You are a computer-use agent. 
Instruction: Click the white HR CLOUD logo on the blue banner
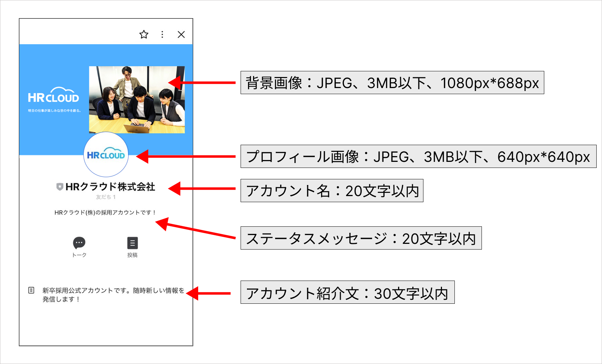click(53, 96)
